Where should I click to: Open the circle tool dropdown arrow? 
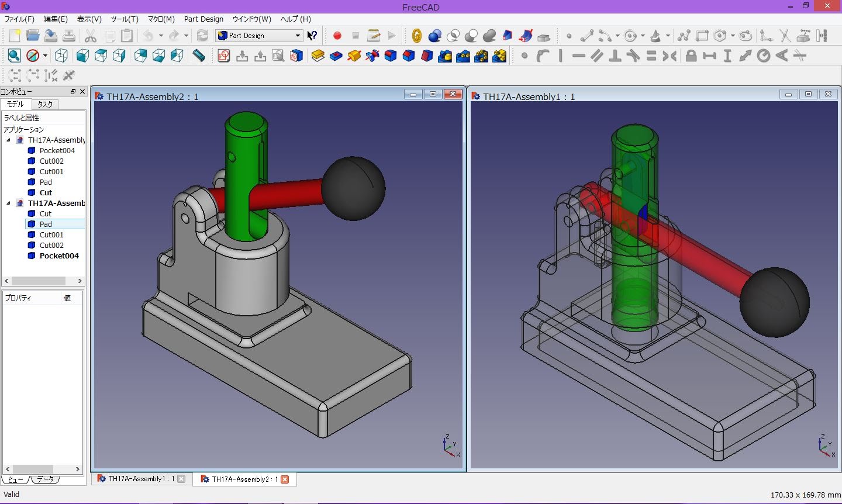[x=641, y=35]
